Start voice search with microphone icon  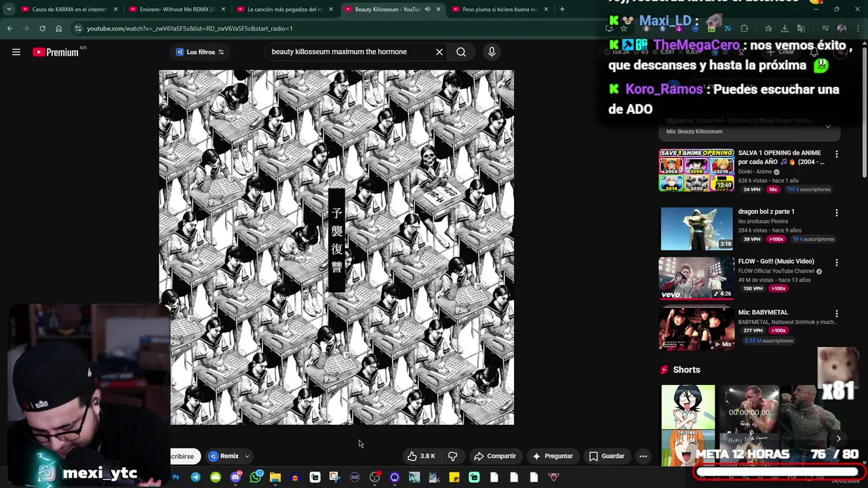pyautogui.click(x=492, y=52)
